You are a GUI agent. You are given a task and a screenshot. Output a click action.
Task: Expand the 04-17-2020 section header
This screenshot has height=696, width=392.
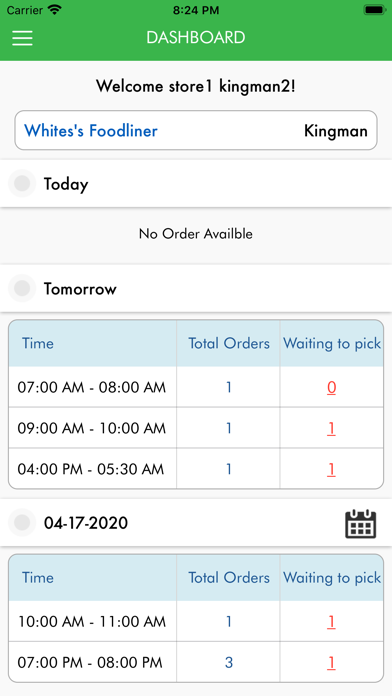click(196, 523)
